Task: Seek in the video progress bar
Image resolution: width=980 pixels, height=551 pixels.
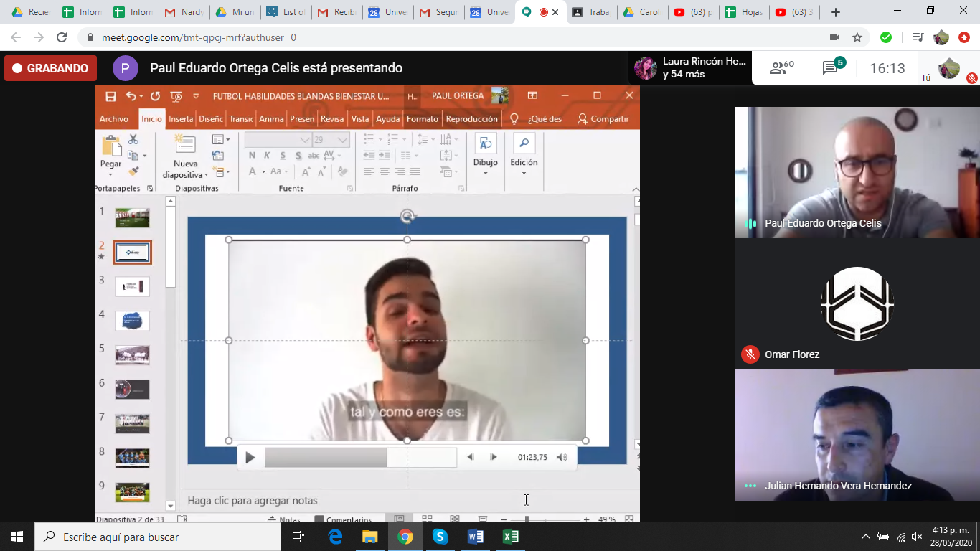Action: [x=360, y=458]
